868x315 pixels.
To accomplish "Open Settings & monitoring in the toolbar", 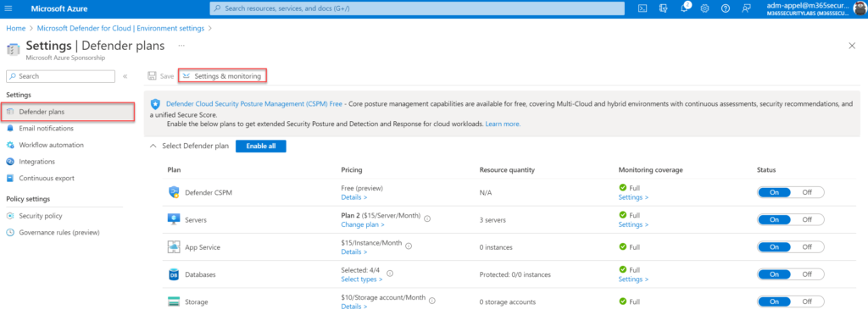I will pyautogui.click(x=222, y=76).
